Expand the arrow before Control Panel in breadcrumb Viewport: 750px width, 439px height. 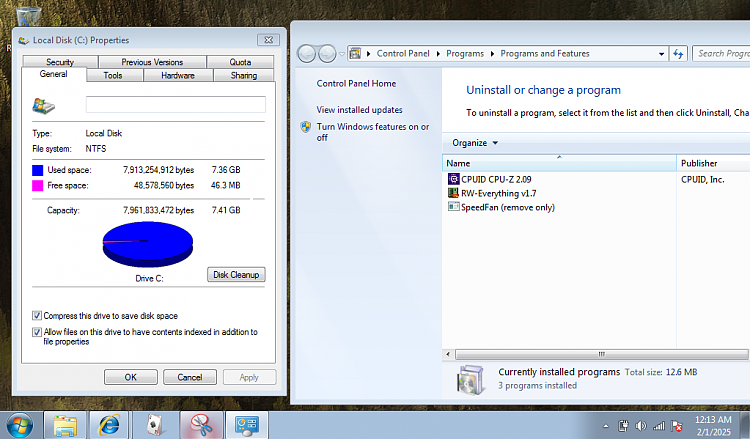[x=368, y=54]
